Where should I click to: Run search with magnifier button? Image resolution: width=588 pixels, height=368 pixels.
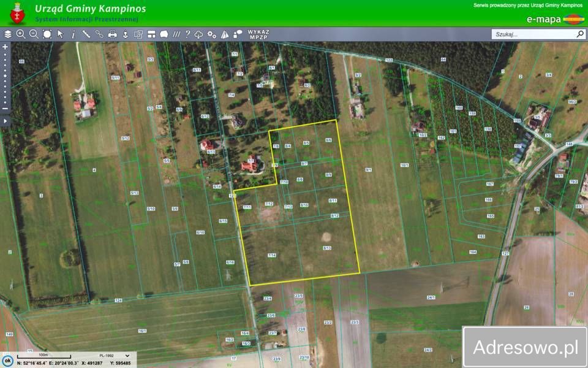click(580, 34)
